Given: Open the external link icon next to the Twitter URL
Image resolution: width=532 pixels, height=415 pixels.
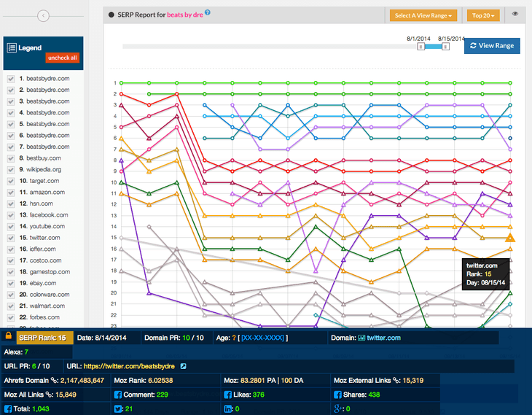Looking at the screenshot, I should pyautogui.click(x=184, y=366).
